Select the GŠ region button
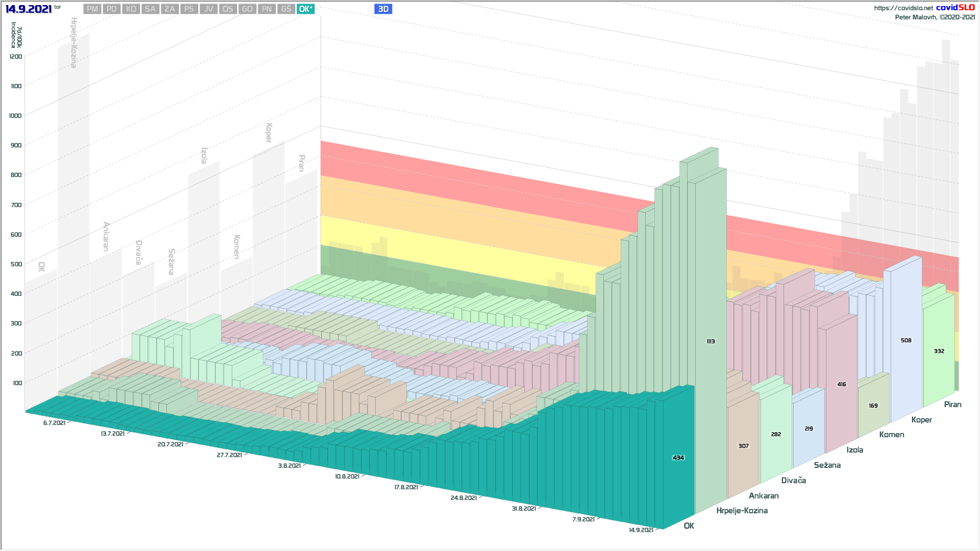The width and height of the screenshot is (980, 551). coord(286,9)
